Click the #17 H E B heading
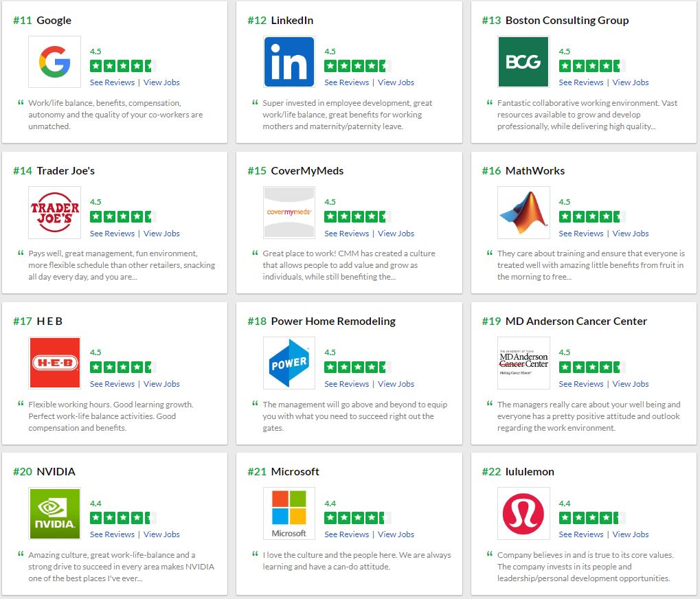Screen dimensions: 700x599 pos(38,321)
